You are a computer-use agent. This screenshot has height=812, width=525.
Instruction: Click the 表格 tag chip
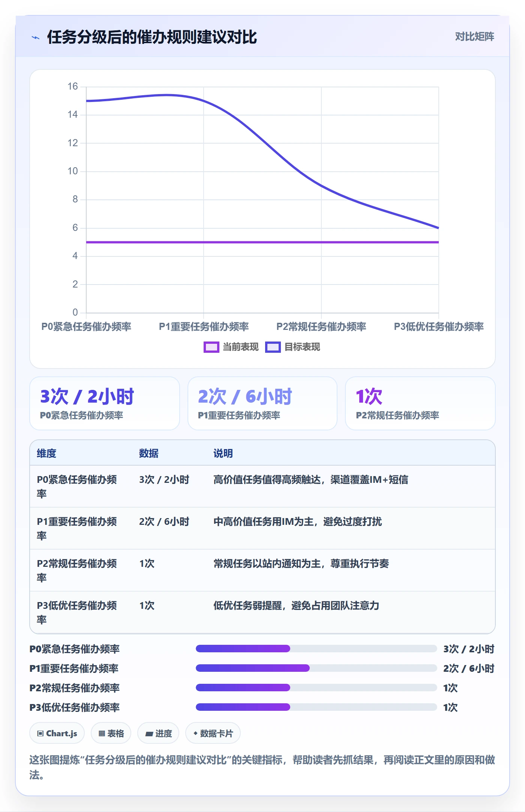point(111,733)
